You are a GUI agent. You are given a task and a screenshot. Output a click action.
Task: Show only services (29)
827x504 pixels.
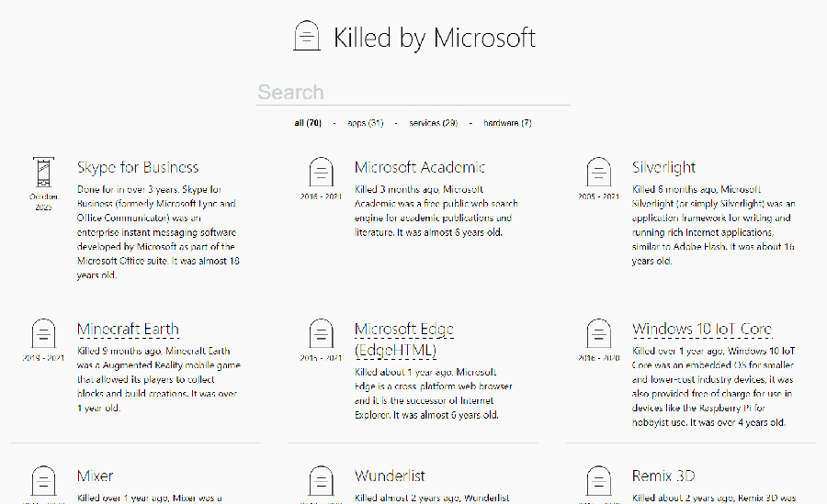433,123
